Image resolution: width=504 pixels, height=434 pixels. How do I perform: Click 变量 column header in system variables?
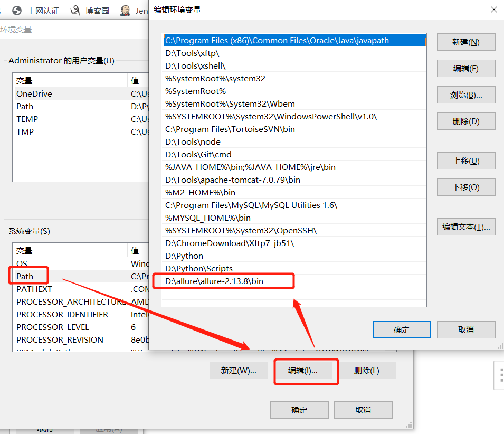pyautogui.click(x=70, y=250)
